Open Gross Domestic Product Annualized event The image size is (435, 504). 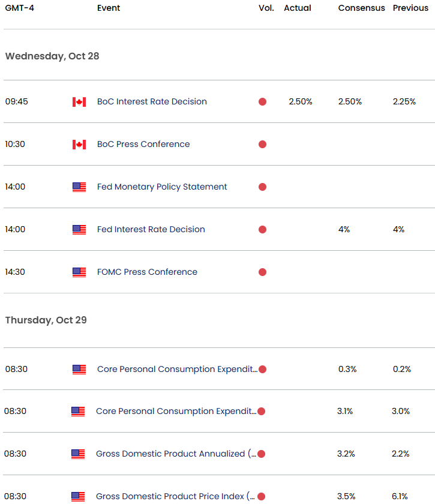click(176, 454)
